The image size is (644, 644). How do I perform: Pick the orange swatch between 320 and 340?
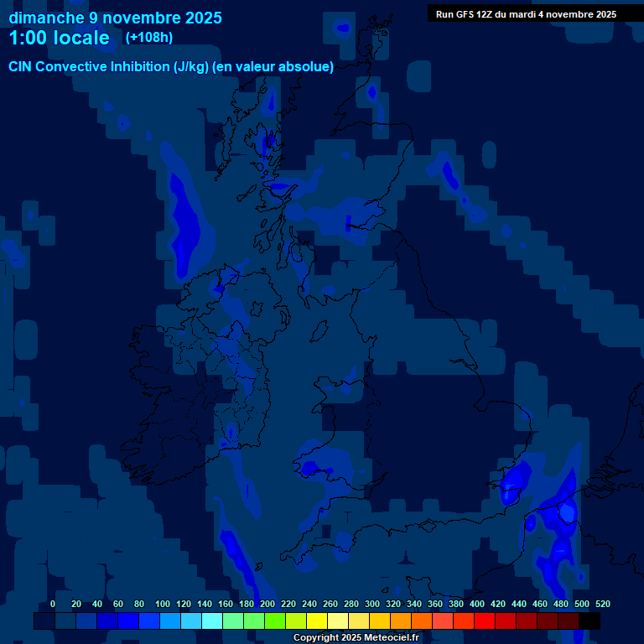[401, 621]
